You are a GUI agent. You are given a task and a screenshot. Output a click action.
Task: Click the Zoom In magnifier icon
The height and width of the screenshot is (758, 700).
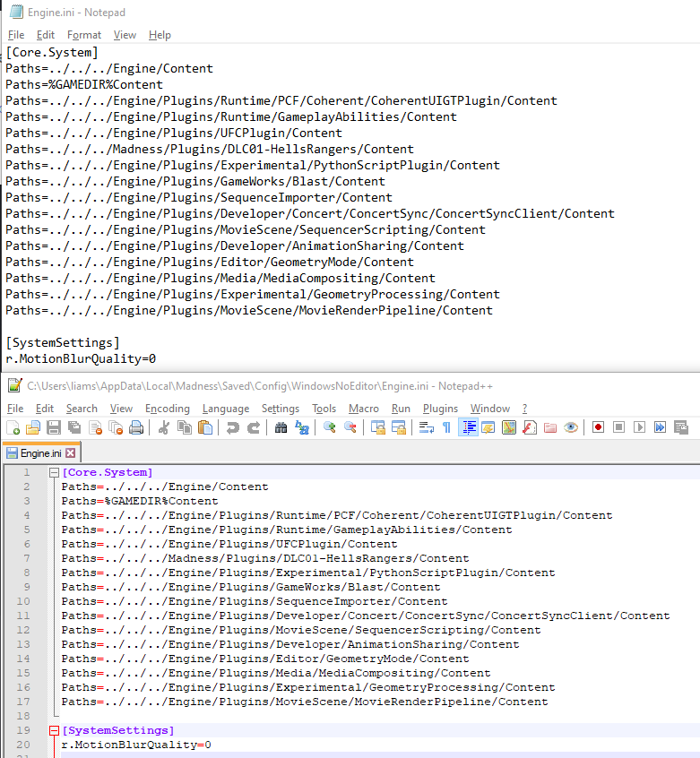point(330,427)
